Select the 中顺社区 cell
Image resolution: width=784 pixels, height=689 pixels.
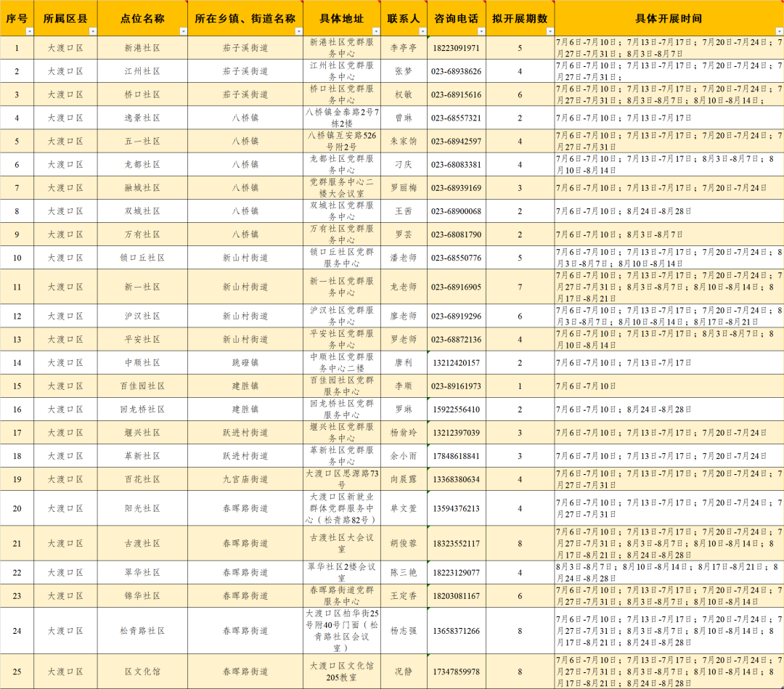coord(142,363)
